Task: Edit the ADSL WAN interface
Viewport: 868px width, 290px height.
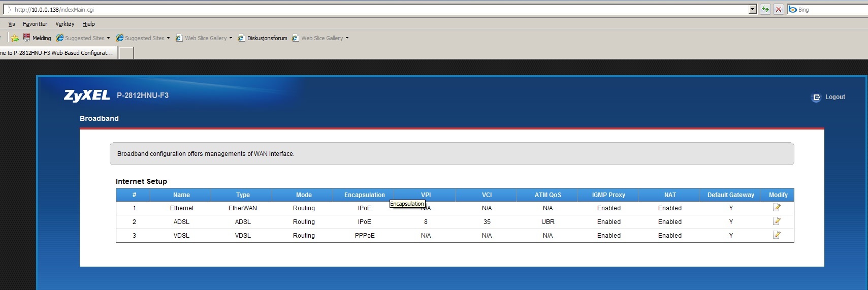Action: pyautogui.click(x=777, y=221)
